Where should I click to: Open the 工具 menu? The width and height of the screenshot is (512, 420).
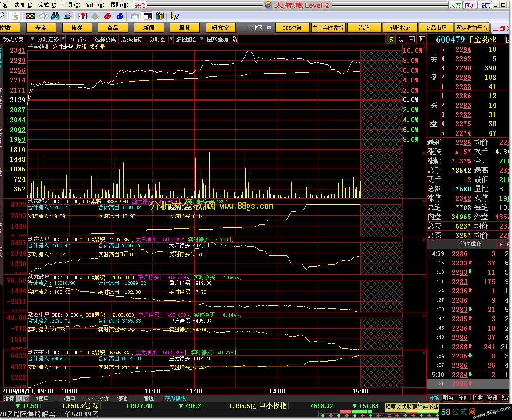(x=71, y=5)
